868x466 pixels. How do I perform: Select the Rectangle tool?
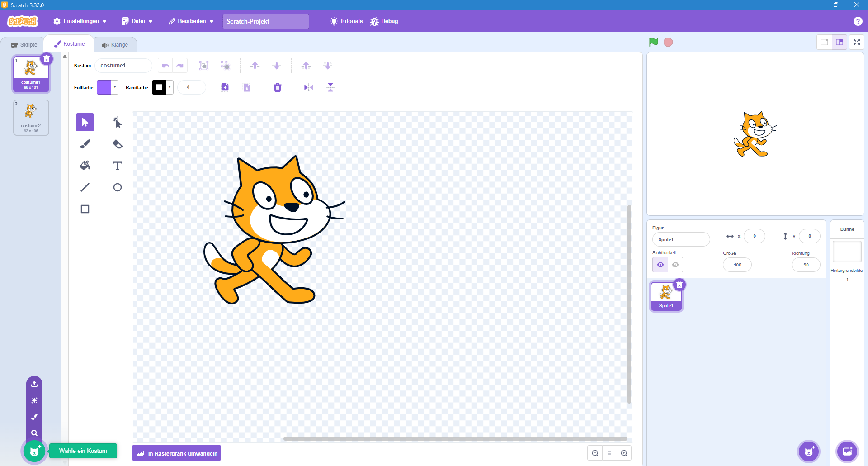coord(85,209)
